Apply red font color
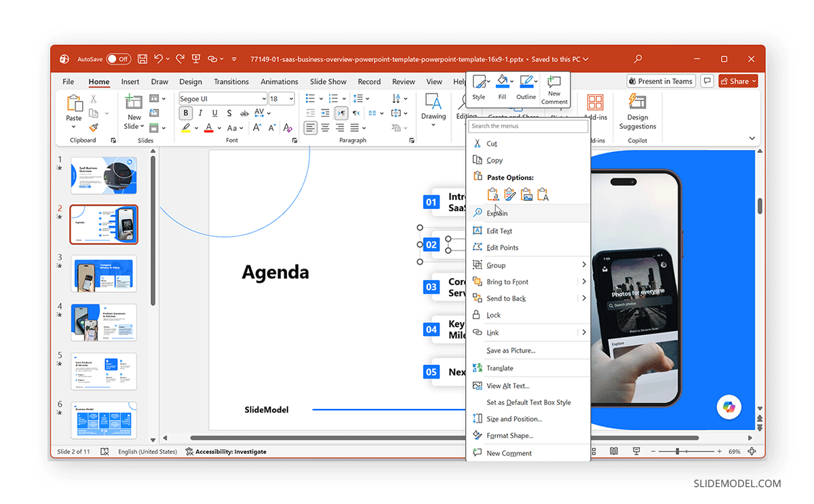The image size is (814, 504). tap(209, 128)
